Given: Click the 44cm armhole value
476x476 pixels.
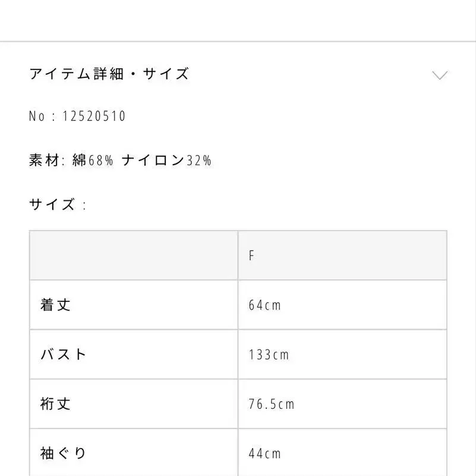Looking at the screenshot, I should point(264,454).
